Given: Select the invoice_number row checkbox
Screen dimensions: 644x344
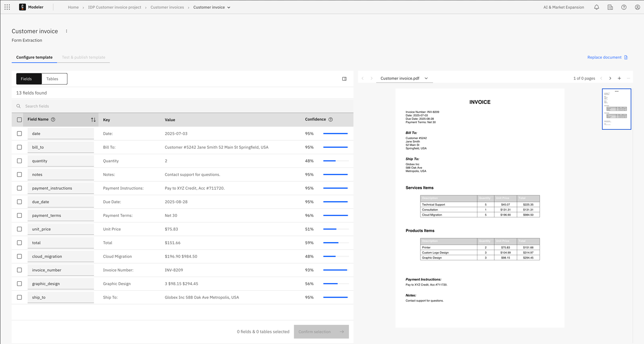Looking at the screenshot, I should point(19,270).
